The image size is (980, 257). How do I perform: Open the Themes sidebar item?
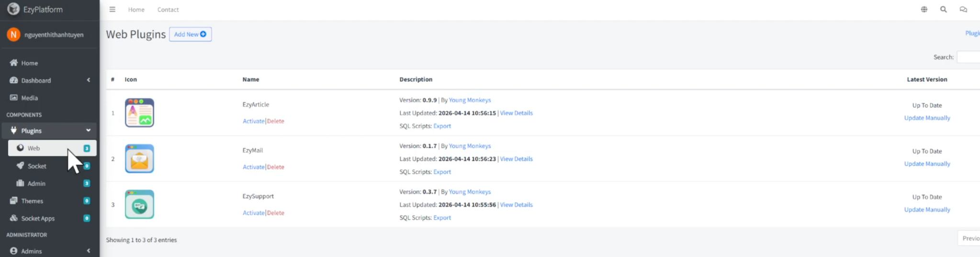click(32, 201)
